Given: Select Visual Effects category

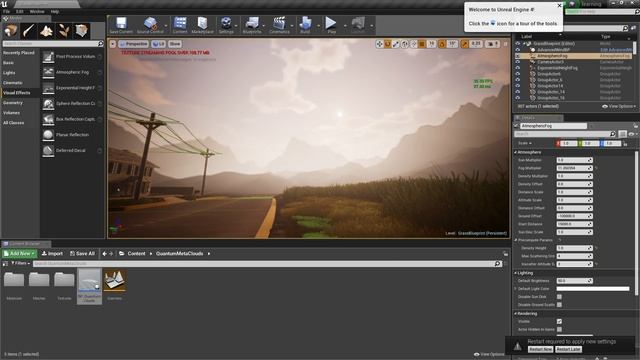Looking at the screenshot, I should pyautogui.click(x=17, y=93).
